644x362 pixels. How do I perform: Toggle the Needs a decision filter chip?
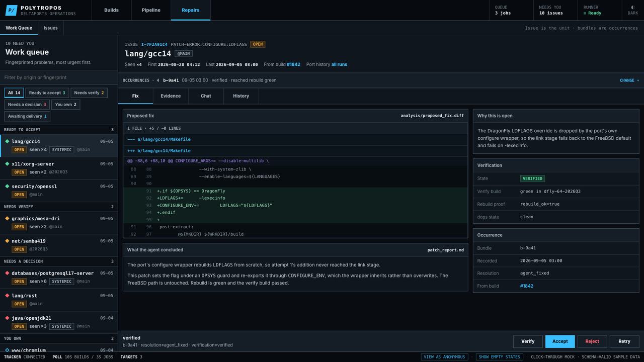tap(27, 105)
